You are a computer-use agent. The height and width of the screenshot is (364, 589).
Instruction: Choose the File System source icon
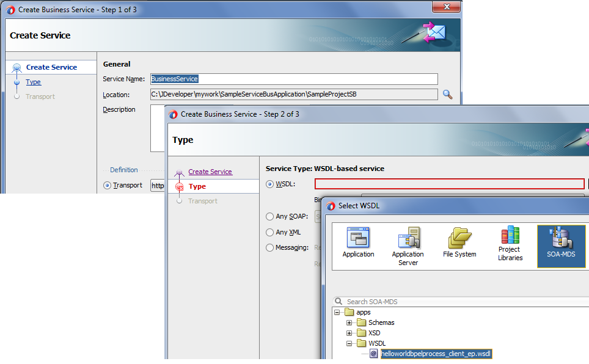tap(459, 242)
